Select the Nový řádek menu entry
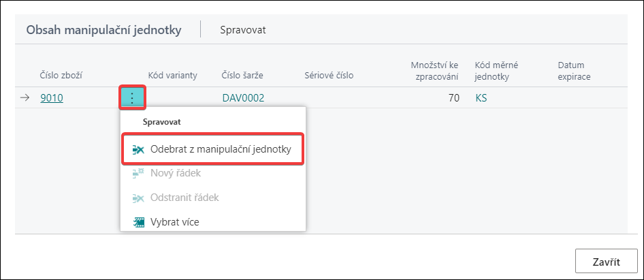The width and height of the screenshot is (644, 280). pyautogui.click(x=213, y=174)
